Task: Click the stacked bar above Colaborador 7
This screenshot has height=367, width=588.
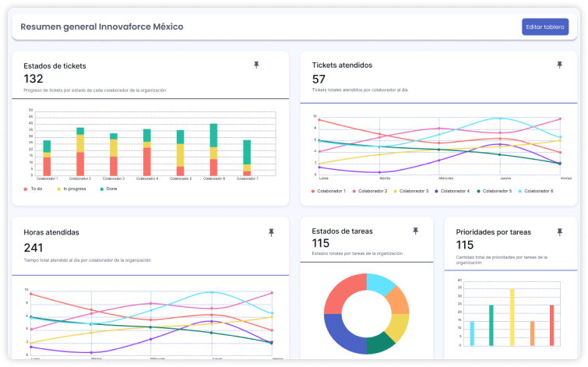Action: click(x=247, y=158)
